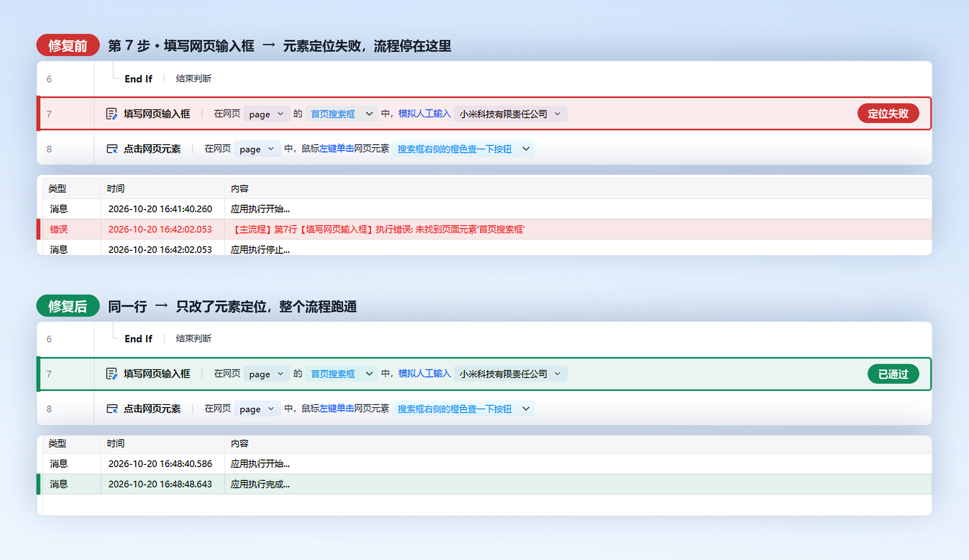Select the 点击网页元素 title in 修复前 panel
The image size is (969, 560).
click(x=152, y=149)
